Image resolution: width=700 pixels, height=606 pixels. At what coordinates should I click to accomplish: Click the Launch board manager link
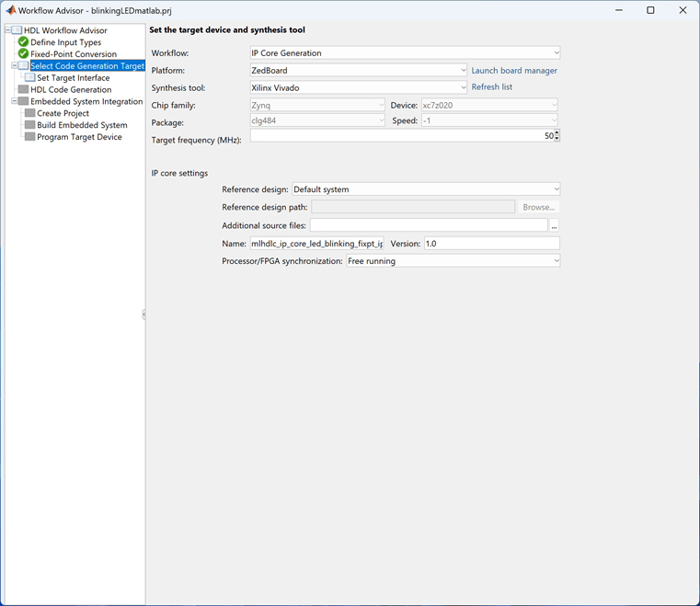click(514, 71)
